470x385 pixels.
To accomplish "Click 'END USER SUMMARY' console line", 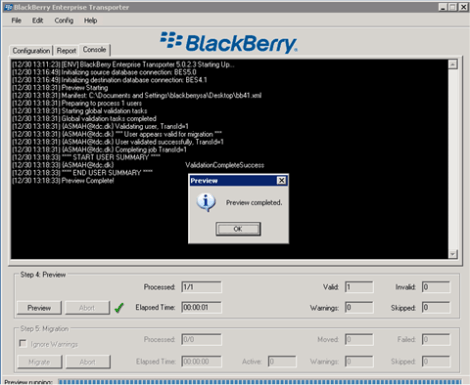I will pos(82,173).
